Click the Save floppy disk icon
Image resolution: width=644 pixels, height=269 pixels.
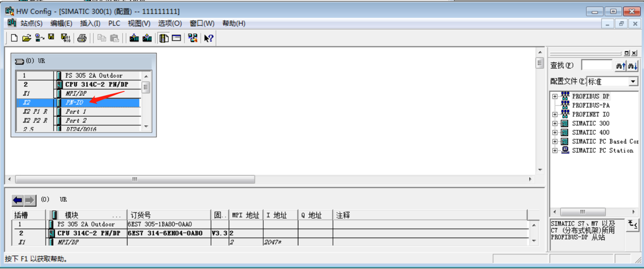click(51, 37)
